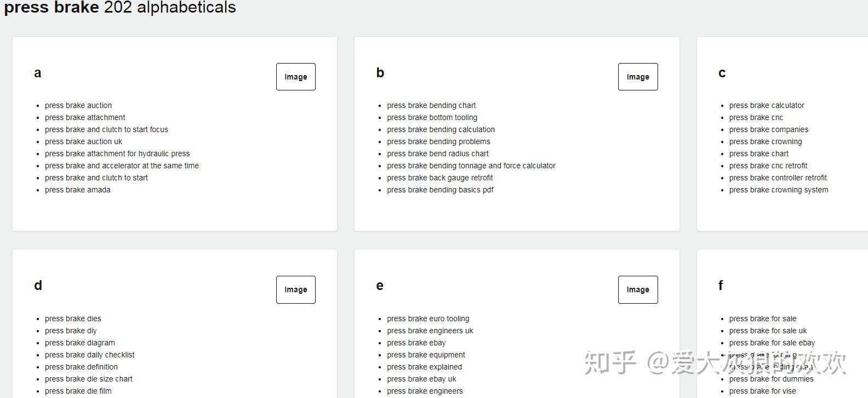Choose "press brake for dummies" entry
Screen dimensions: 868x398
tap(771, 379)
